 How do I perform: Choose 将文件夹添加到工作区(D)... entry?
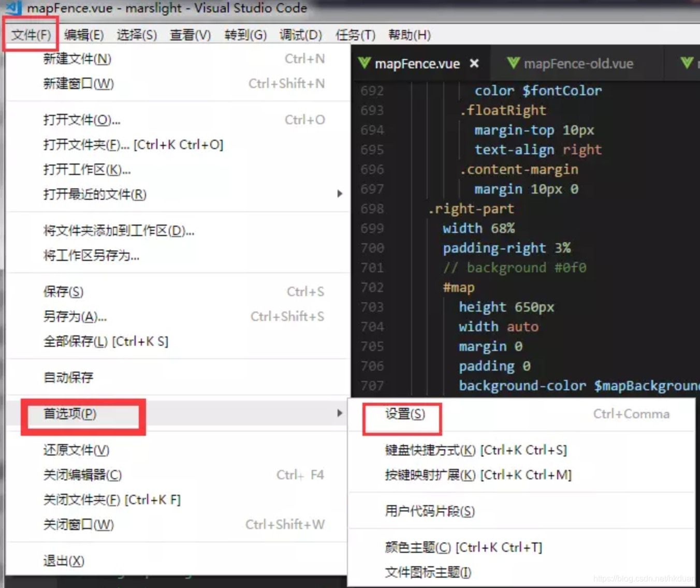click(x=178, y=231)
